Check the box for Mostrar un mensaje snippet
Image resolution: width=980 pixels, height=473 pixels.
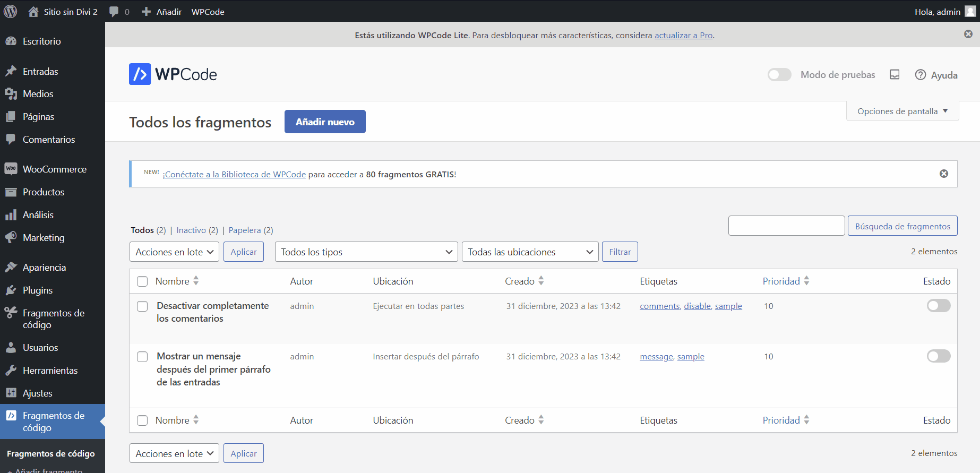pyautogui.click(x=142, y=357)
